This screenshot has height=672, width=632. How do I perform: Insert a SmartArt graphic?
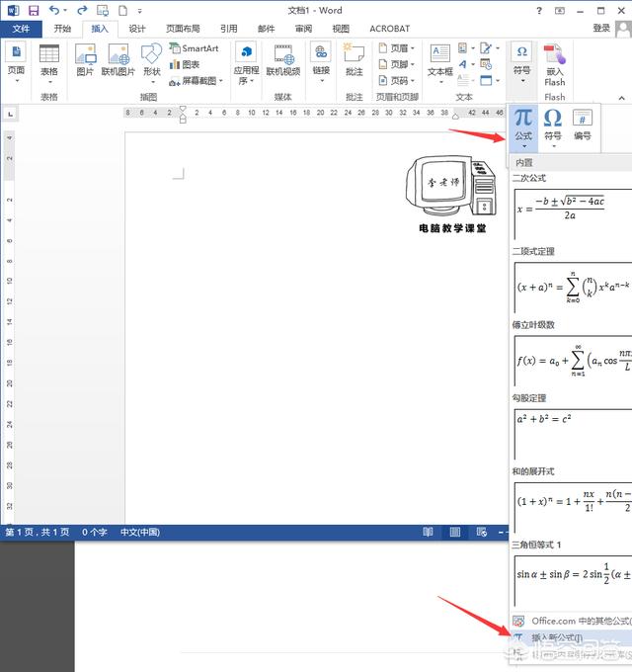tap(194, 48)
